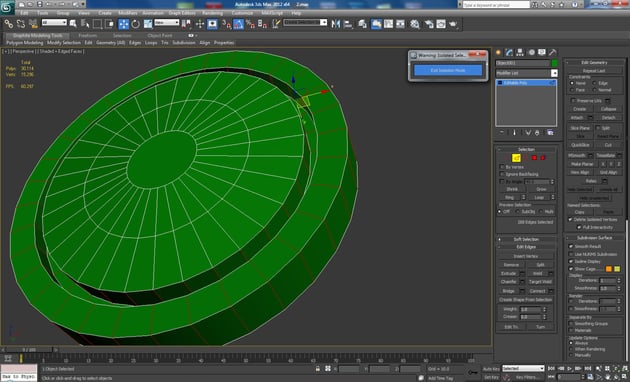
Task: Expand the Soft Selection rollout
Action: click(526, 239)
